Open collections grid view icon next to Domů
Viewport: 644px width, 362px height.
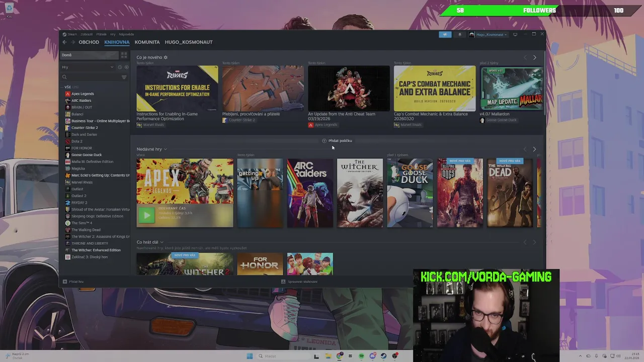124,55
